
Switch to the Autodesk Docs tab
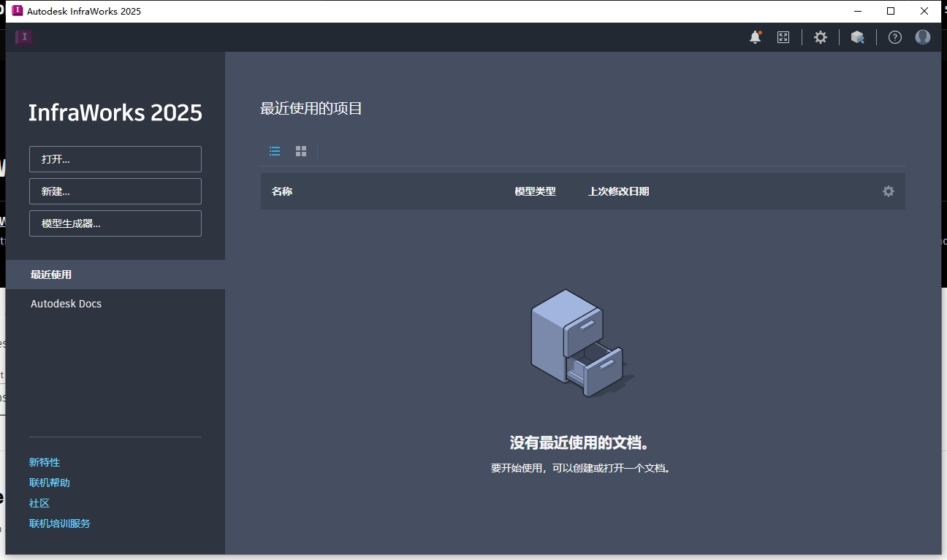(66, 303)
